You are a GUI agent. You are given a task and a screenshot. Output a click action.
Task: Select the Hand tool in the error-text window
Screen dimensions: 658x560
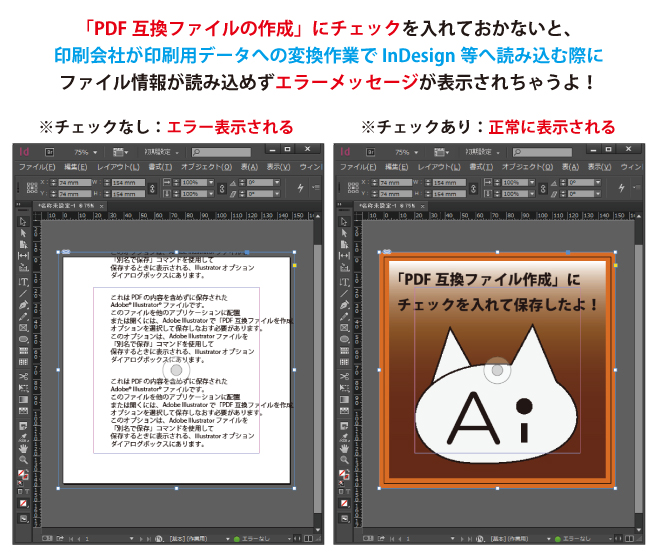23,449
